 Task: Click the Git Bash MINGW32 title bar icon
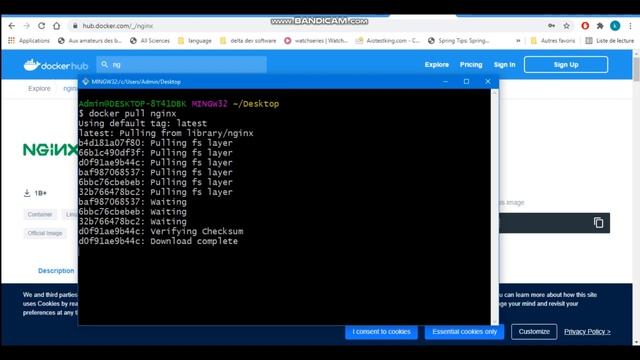pos(85,82)
